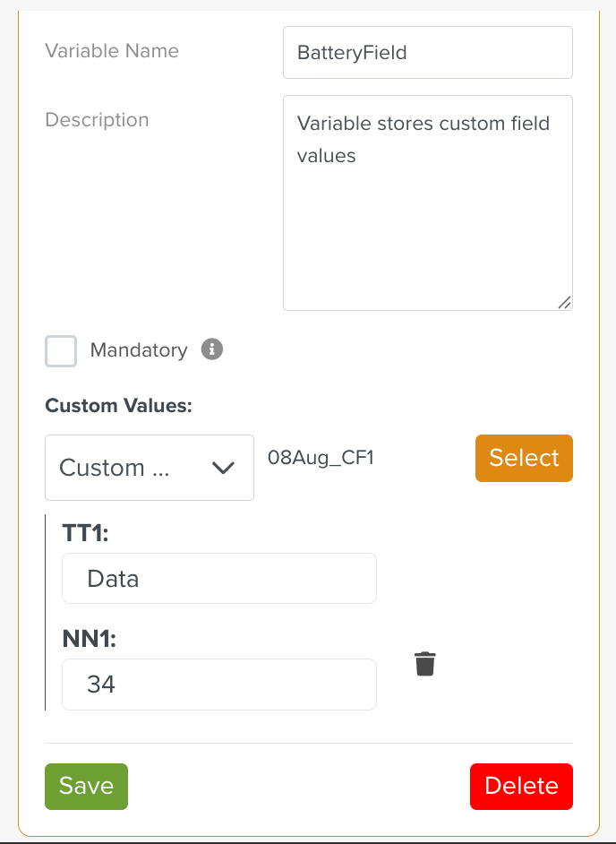Click the Select button for 08Aug_CF1

(x=524, y=458)
